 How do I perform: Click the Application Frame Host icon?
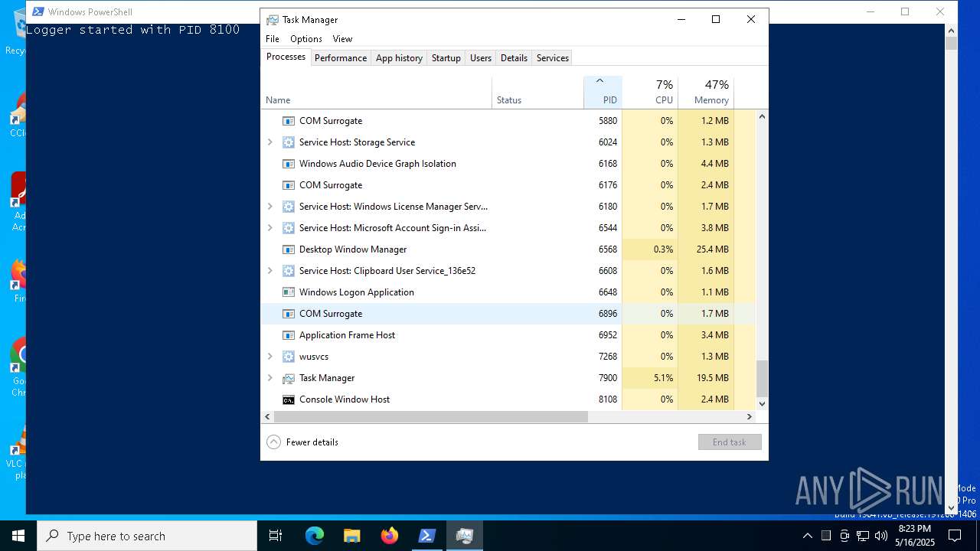point(289,335)
